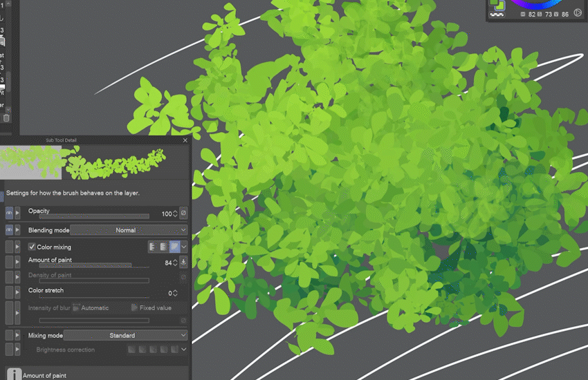Click the S saturation value label
This screenshot has height=380, width=588.
coord(540,15)
